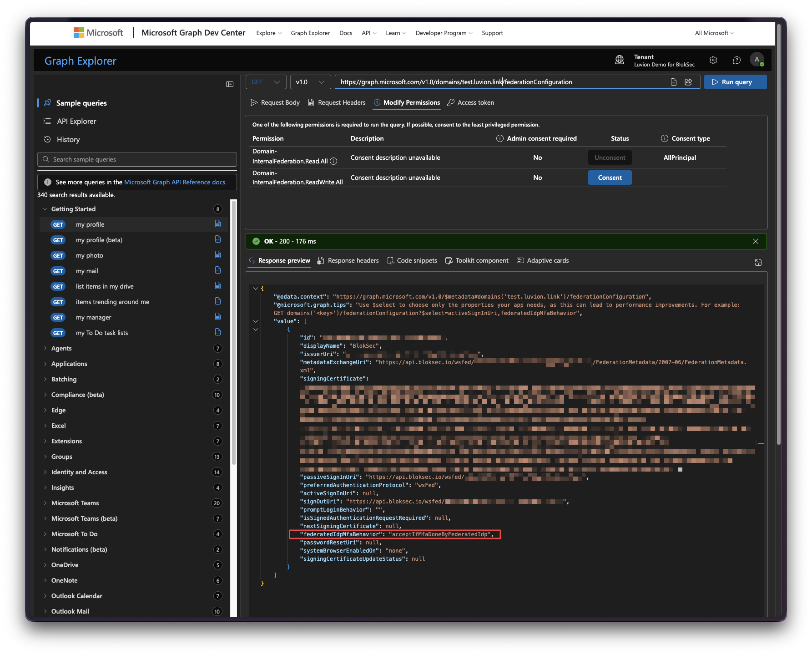Click the History clock icon
Screen dimensions: 812x655
(47, 139)
